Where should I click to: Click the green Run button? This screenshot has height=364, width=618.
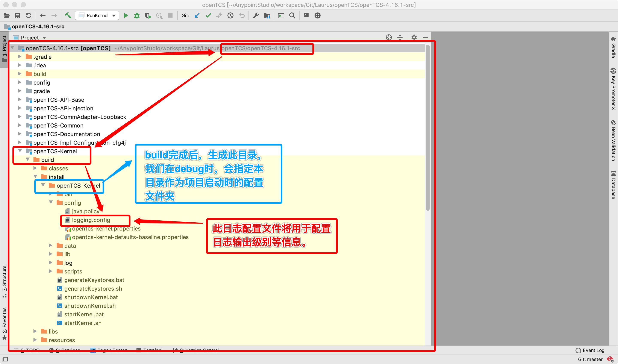(x=126, y=15)
